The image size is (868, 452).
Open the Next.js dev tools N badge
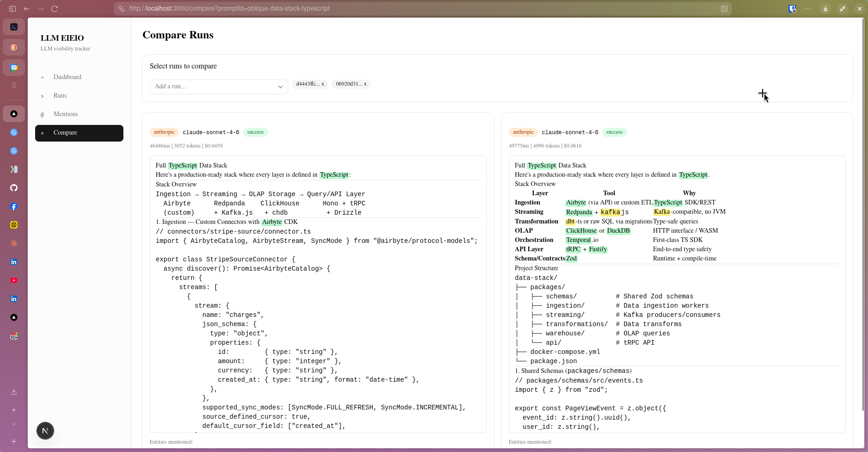tap(45, 431)
